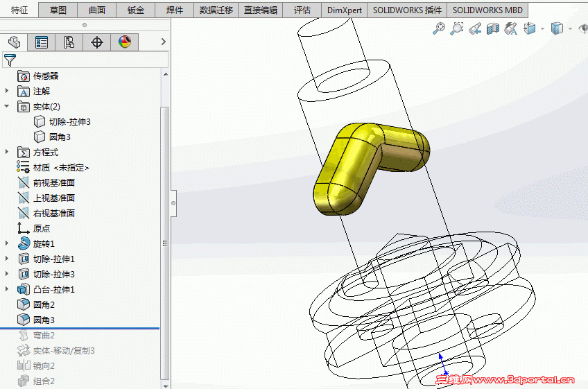Switch to the DimXpert tab
Screen dimensions: 588x389
tap(345, 10)
